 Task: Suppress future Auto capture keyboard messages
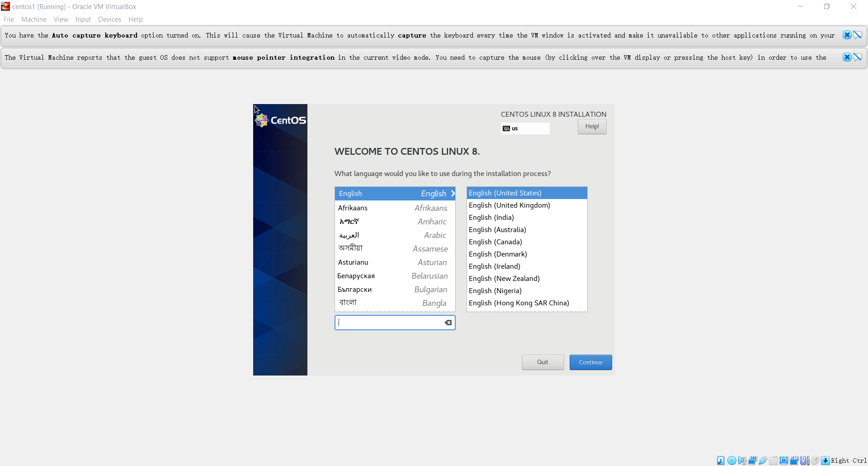[x=858, y=35]
